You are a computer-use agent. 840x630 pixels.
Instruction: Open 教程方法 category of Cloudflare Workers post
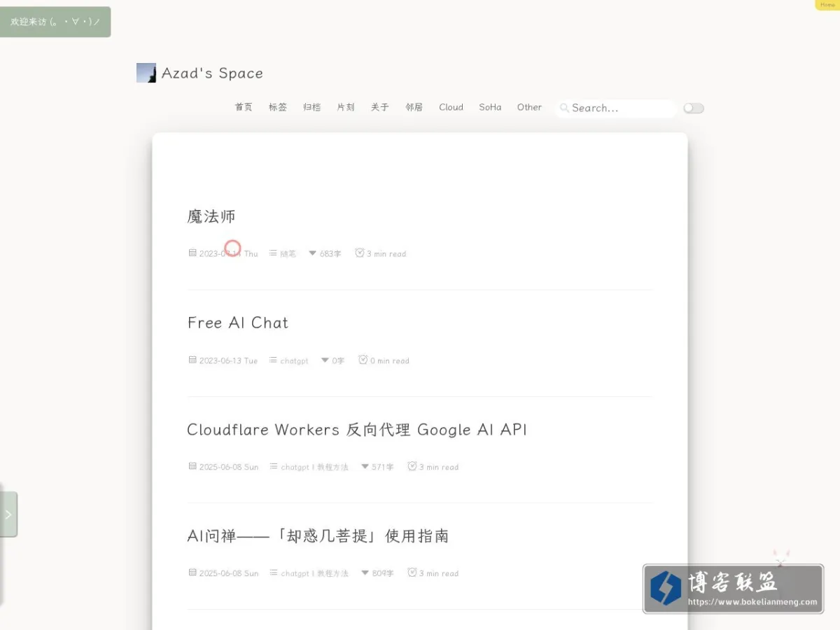332,467
